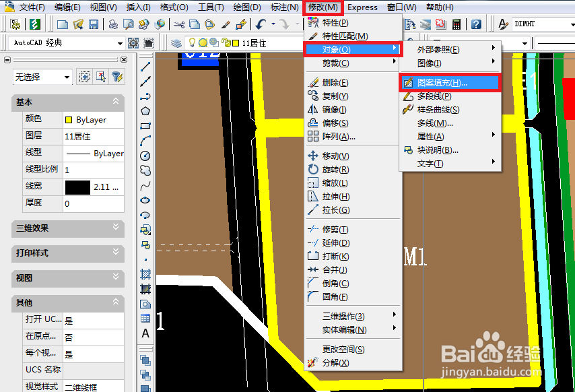
Task: Click the Undo arrow icon
Action: pos(261,24)
